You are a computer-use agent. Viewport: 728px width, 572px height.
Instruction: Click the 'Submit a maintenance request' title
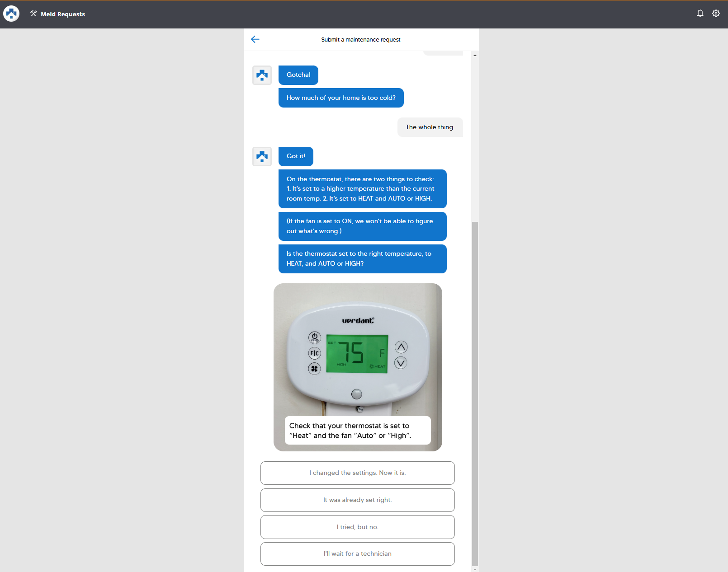pyautogui.click(x=361, y=40)
